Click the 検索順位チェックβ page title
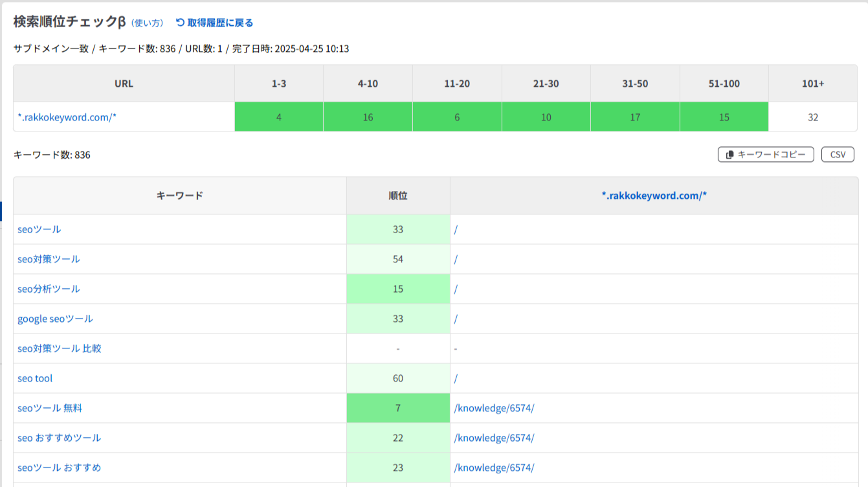Screen dimensions: 868x487 69,22
